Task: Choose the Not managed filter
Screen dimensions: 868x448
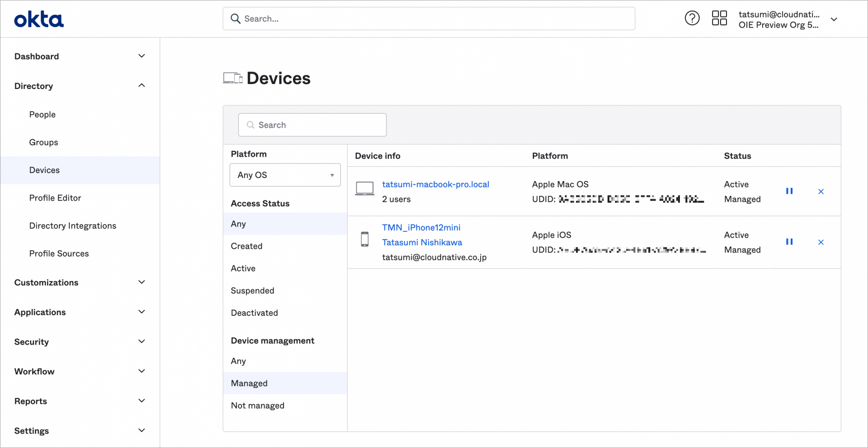Action: tap(257, 405)
